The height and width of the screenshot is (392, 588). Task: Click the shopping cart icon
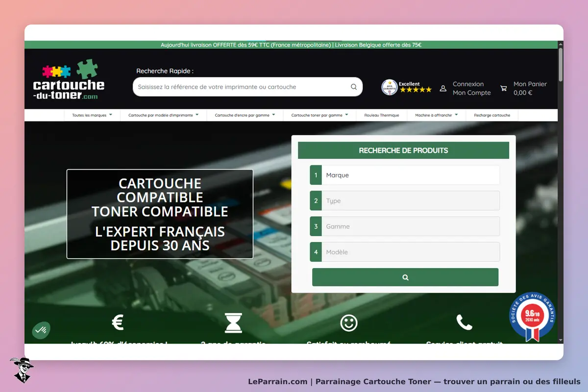coord(504,88)
